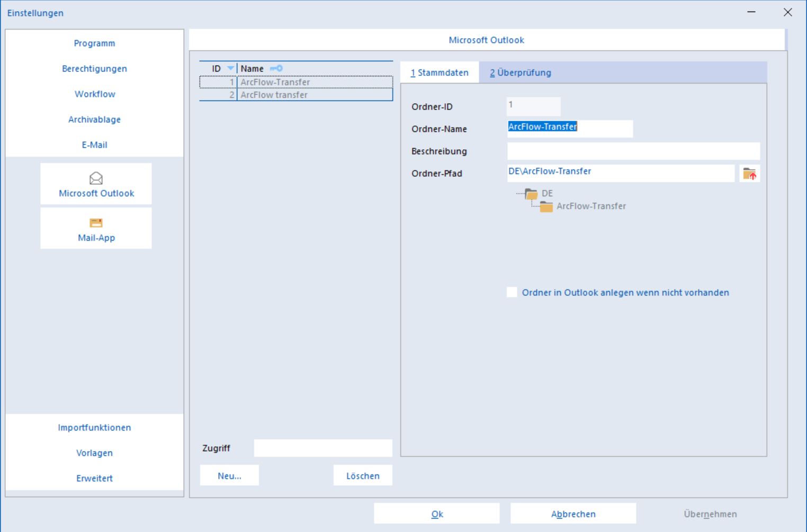Click the Abbrechen button
Viewport: 807px width, 532px height.
pos(573,513)
